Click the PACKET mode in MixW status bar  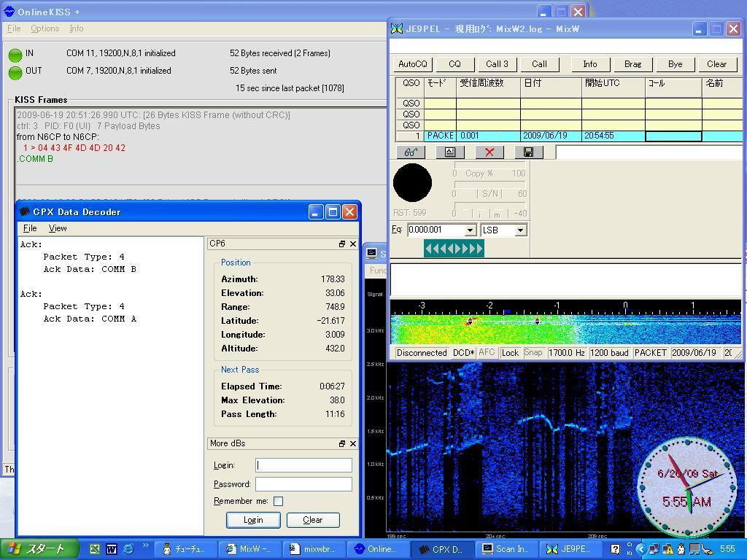click(650, 352)
